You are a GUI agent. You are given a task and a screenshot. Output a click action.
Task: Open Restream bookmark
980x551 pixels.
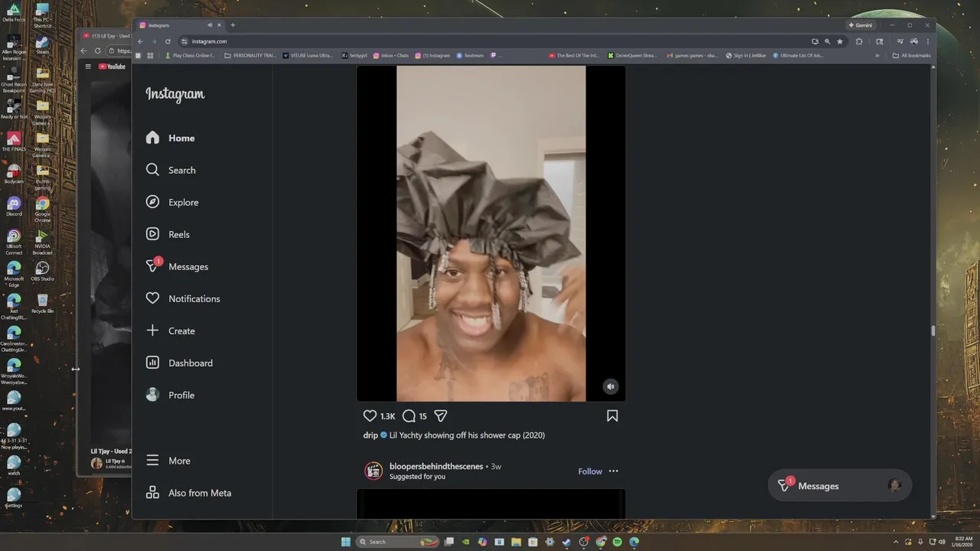[469, 55]
